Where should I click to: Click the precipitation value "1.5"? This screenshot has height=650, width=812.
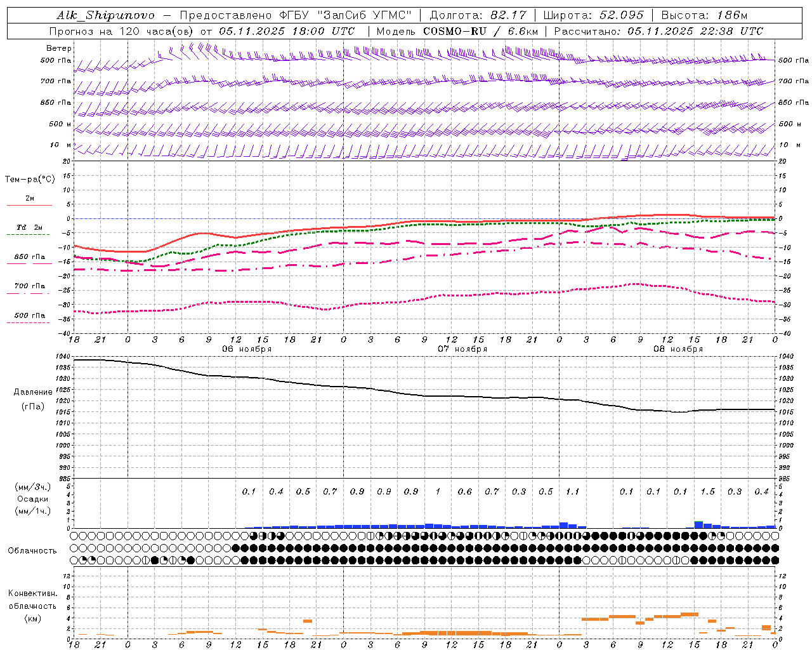click(707, 491)
